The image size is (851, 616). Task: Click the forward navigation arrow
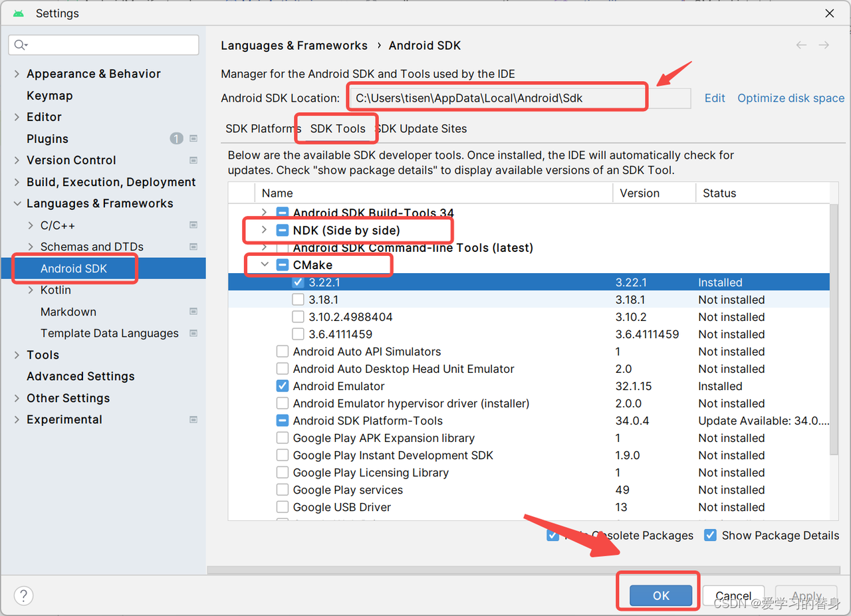click(824, 45)
